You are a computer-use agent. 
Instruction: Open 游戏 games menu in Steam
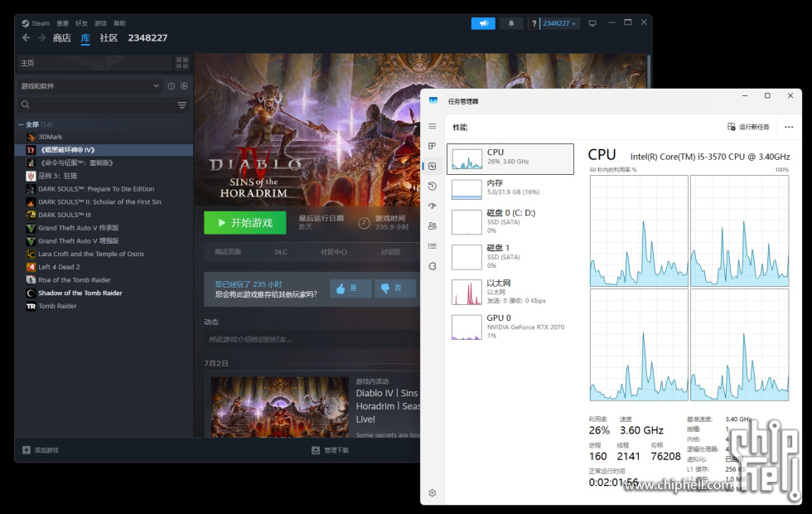coord(100,23)
